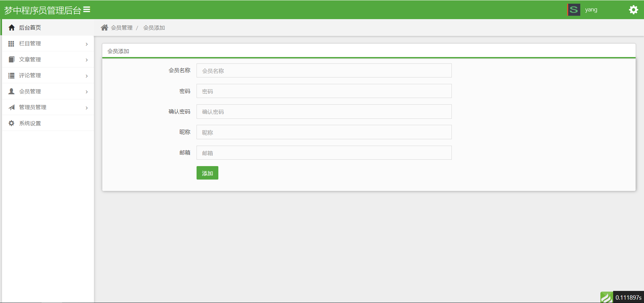Image resolution: width=644 pixels, height=303 pixels.
Task: Open the 管理员管理 menu item
Action: coord(48,107)
